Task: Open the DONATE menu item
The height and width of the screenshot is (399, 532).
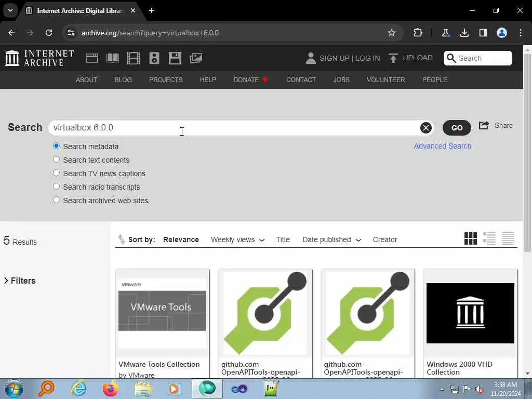Action: point(250,79)
